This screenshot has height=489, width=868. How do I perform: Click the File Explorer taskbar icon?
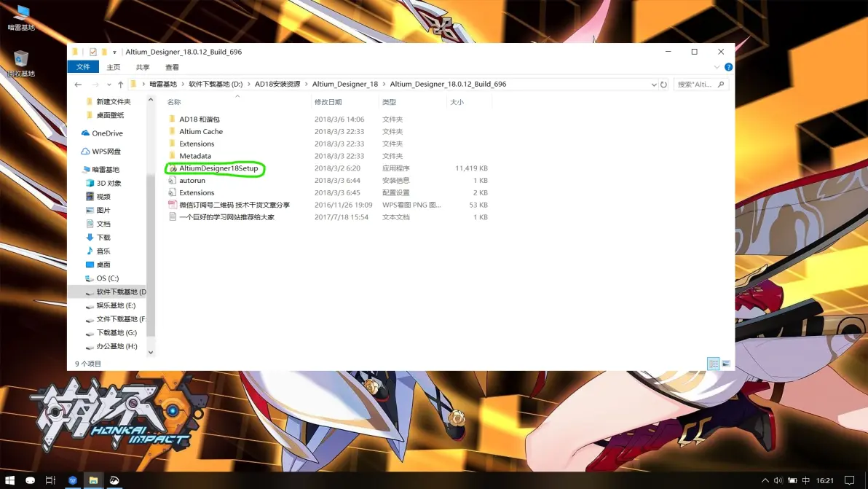(93, 480)
